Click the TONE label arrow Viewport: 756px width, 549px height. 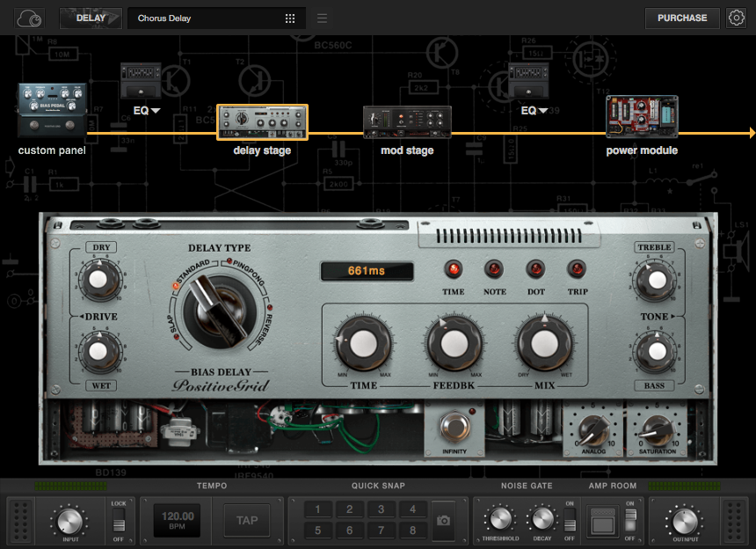pos(672,317)
